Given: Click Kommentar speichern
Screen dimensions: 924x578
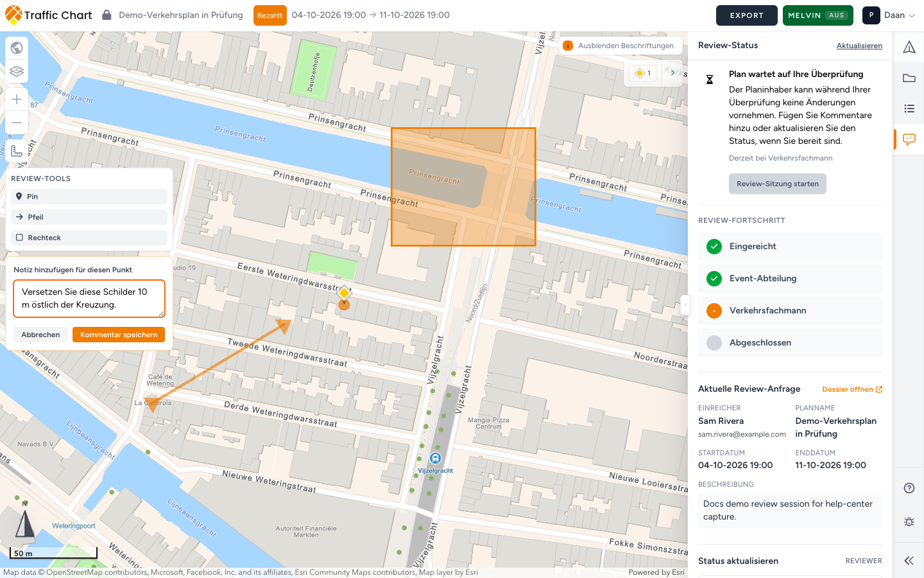Looking at the screenshot, I should pyautogui.click(x=119, y=335).
